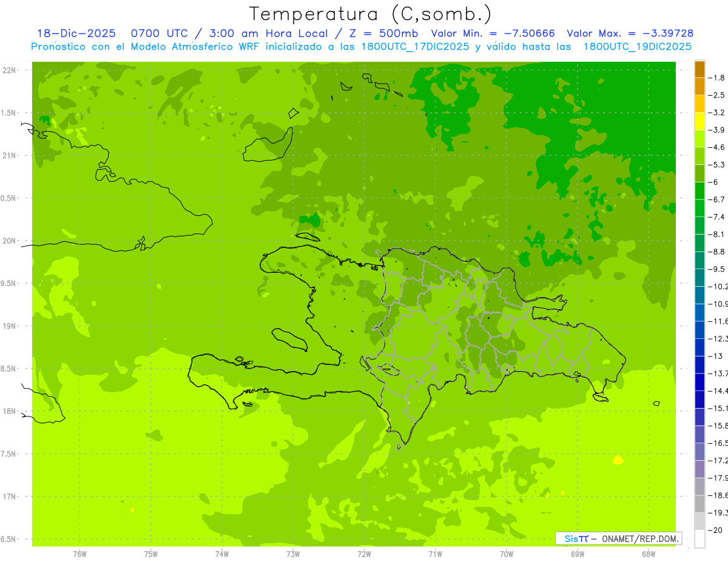Click the '-5.3' colorbar value
728x562 pixels.
[716, 165]
